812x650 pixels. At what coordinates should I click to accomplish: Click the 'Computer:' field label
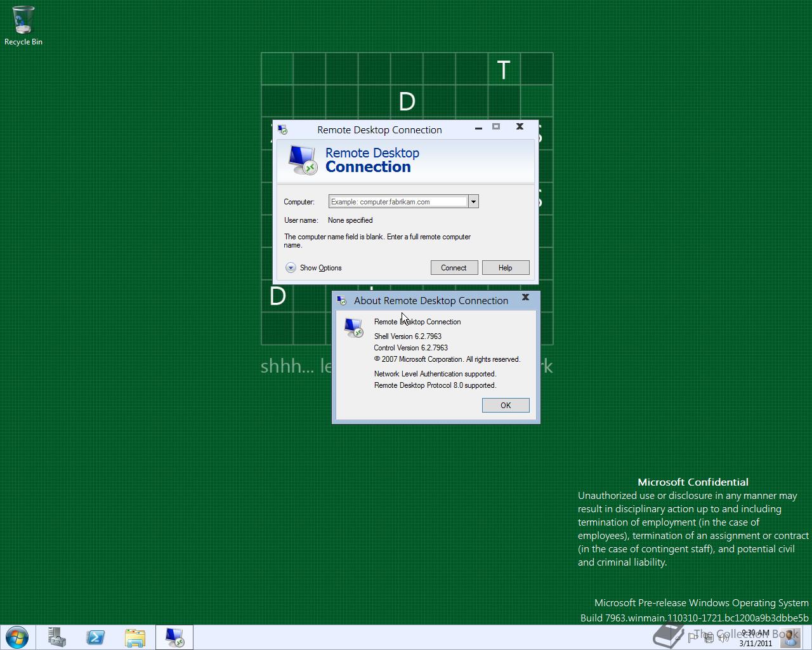click(299, 202)
